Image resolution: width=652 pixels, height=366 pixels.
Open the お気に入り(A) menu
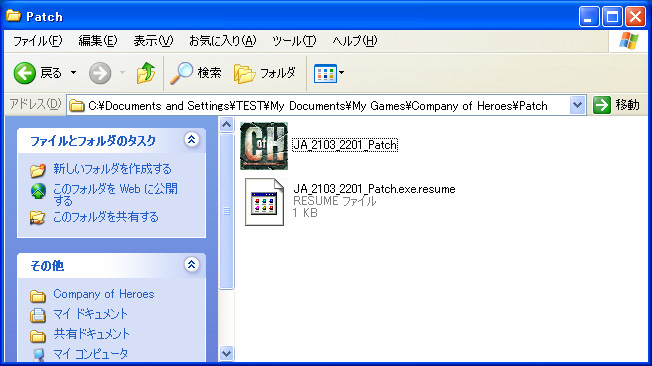(x=222, y=41)
